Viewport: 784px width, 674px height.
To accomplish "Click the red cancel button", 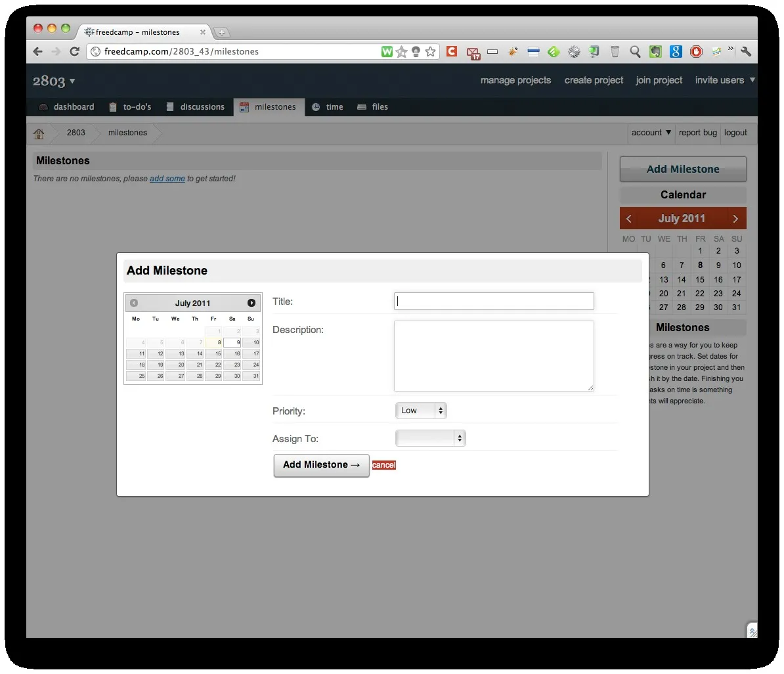I will 384,465.
